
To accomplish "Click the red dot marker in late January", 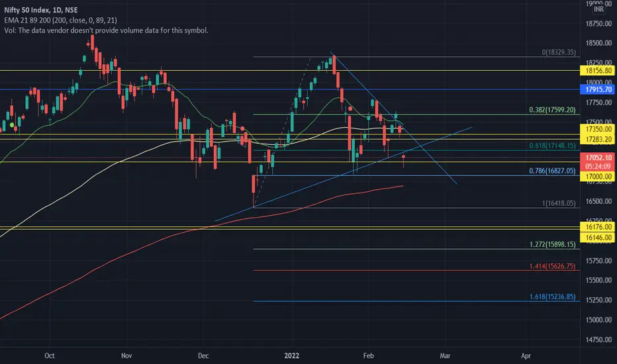I will pos(350,109).
